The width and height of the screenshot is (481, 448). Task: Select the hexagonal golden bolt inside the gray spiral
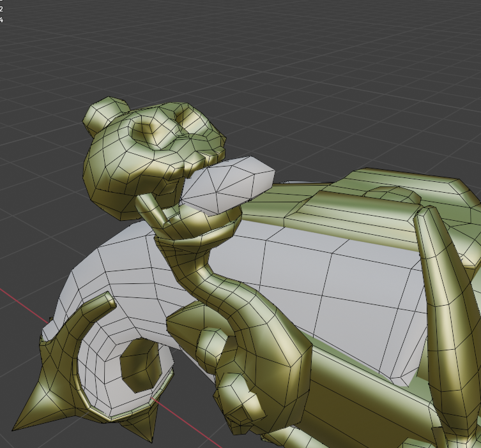[141, 365]
